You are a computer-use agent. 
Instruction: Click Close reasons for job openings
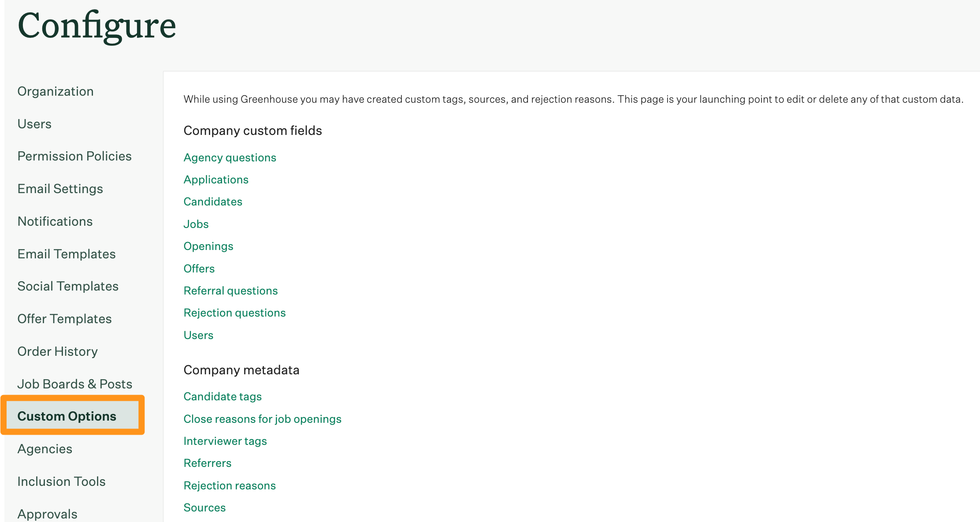(x=263, y=419)
